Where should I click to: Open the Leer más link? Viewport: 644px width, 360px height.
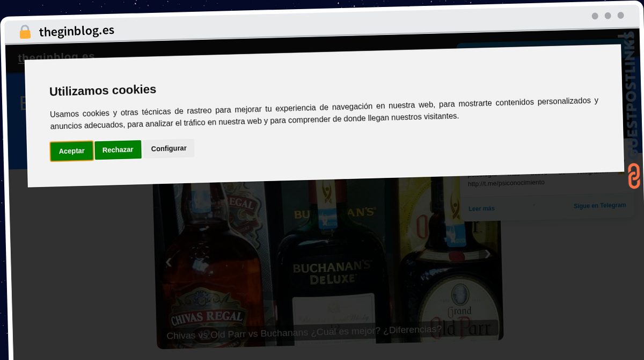point(481,208)
